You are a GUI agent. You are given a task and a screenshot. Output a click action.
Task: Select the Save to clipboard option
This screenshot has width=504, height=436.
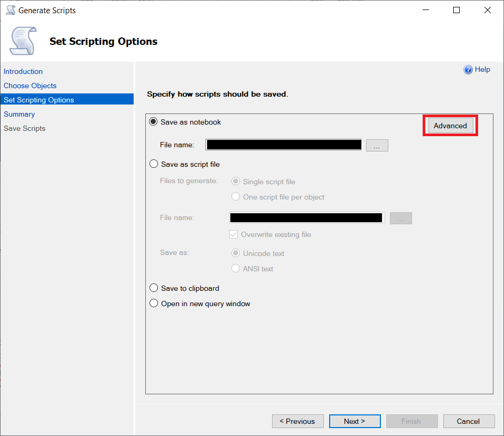pyautogui.click(x=153, y=288)
